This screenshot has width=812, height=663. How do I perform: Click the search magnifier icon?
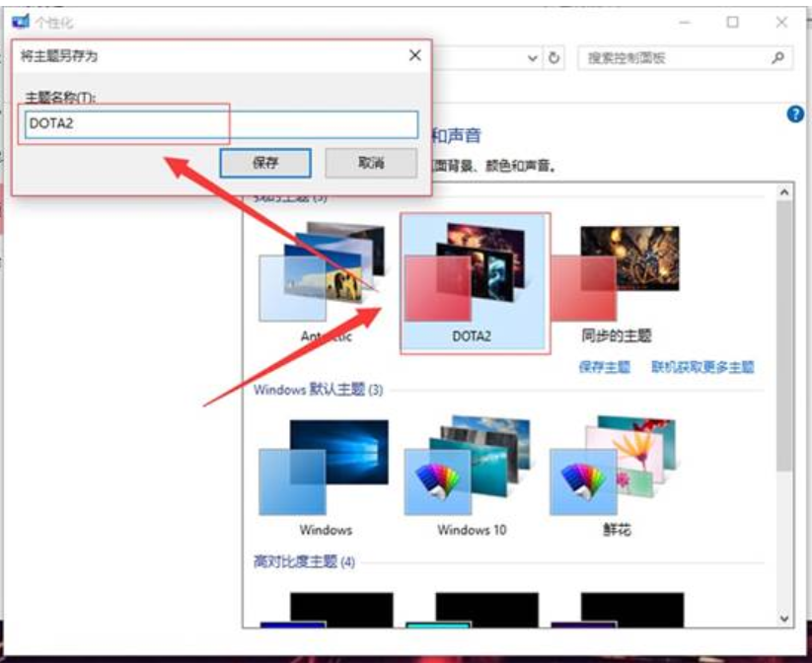pyautogui.click(x=777, y=57)
